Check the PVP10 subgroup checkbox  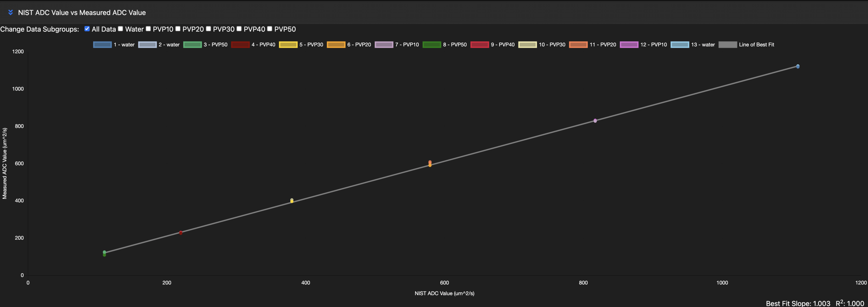(x=148, y=29)
